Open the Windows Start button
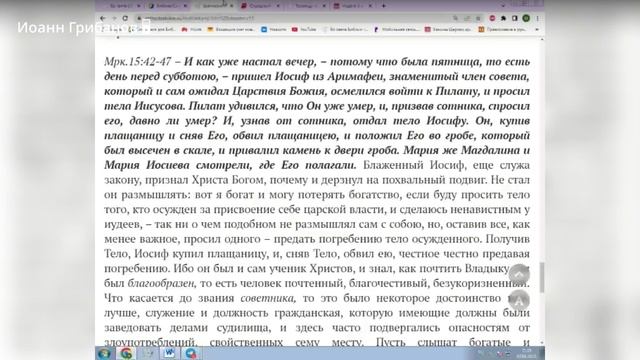This screenshot has height=360, width=640. point(104,353)
